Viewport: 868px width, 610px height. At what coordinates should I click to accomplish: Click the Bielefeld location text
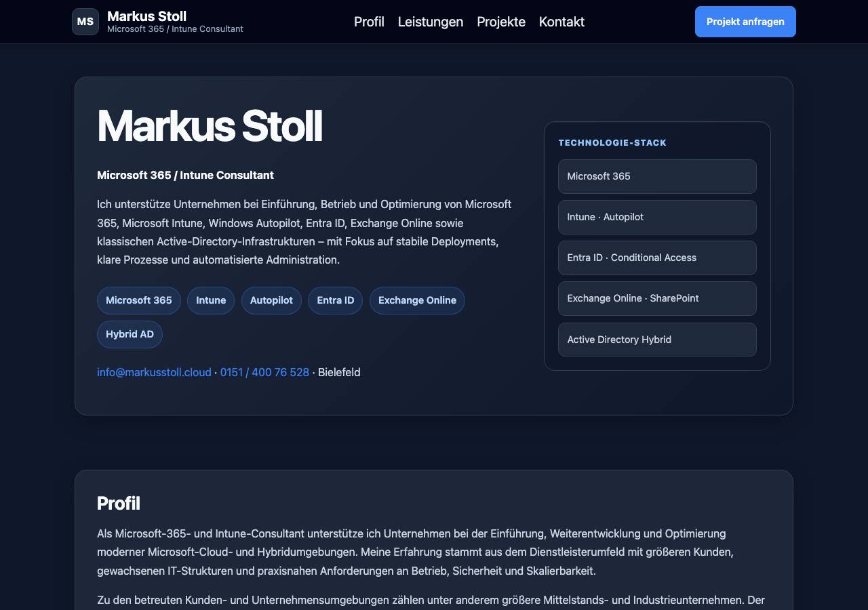pyautogui.click(x=339, y=372)
